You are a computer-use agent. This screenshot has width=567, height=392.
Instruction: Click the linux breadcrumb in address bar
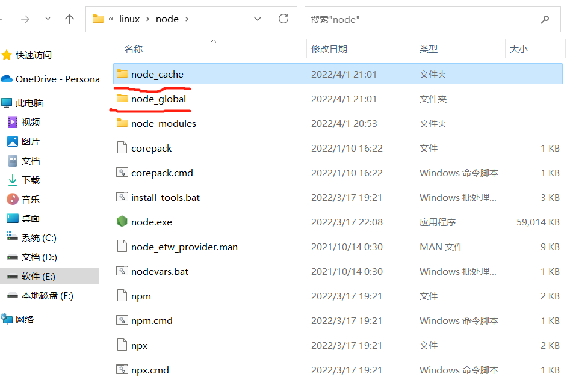pyautogui.click(x=129, y=19)
